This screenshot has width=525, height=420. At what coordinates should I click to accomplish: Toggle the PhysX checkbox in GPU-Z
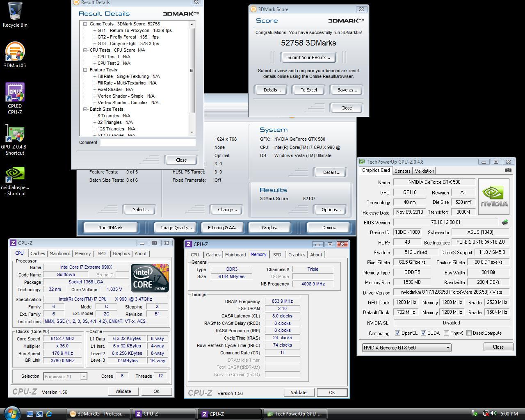click(446, 333)
